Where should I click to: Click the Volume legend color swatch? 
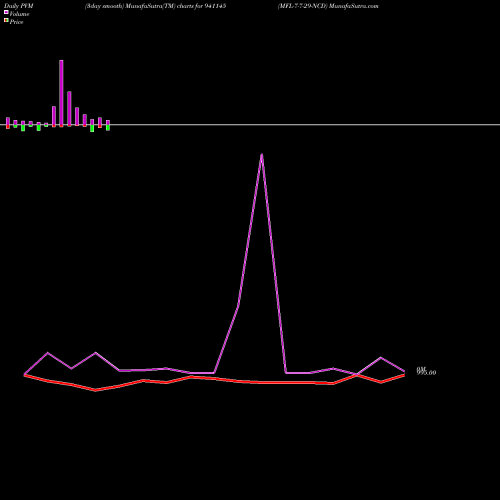[x=6, y=12]
